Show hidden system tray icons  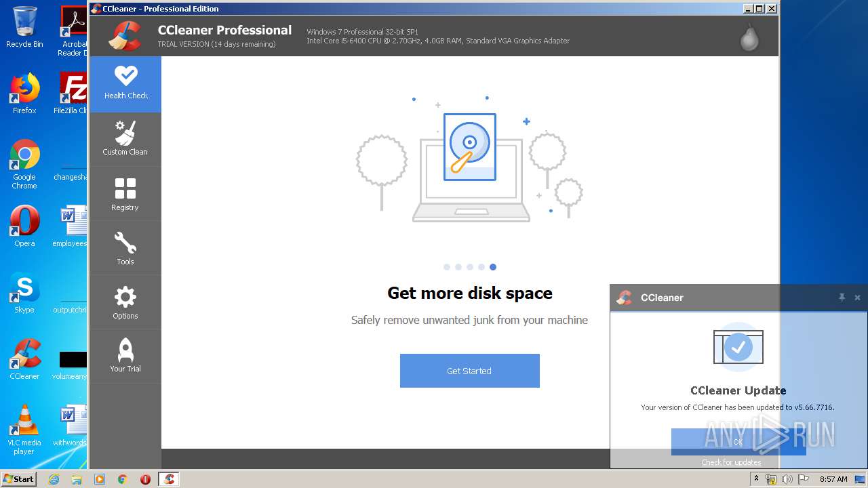[756, 479]
